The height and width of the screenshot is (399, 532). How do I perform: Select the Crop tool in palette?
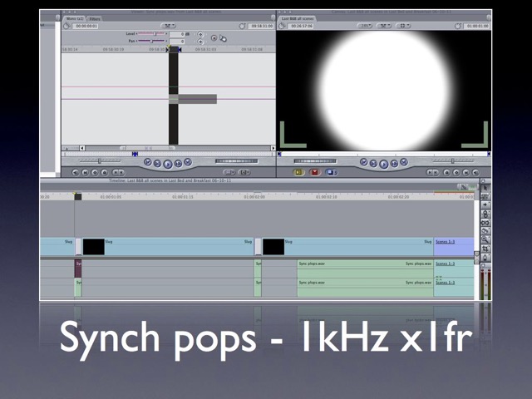485,249
